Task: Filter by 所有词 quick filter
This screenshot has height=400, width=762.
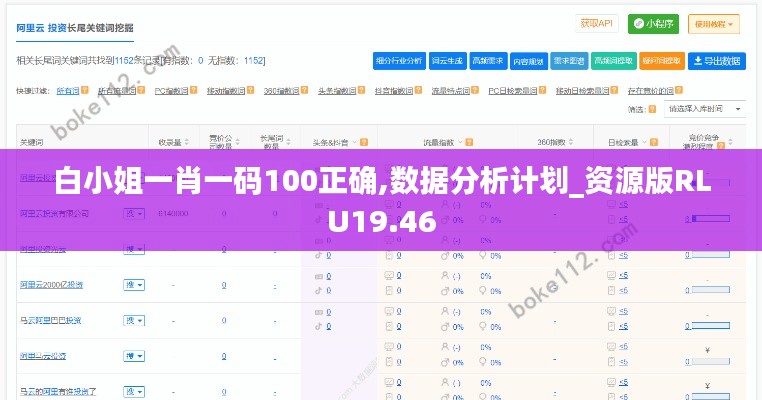Action: pos(68,90)
